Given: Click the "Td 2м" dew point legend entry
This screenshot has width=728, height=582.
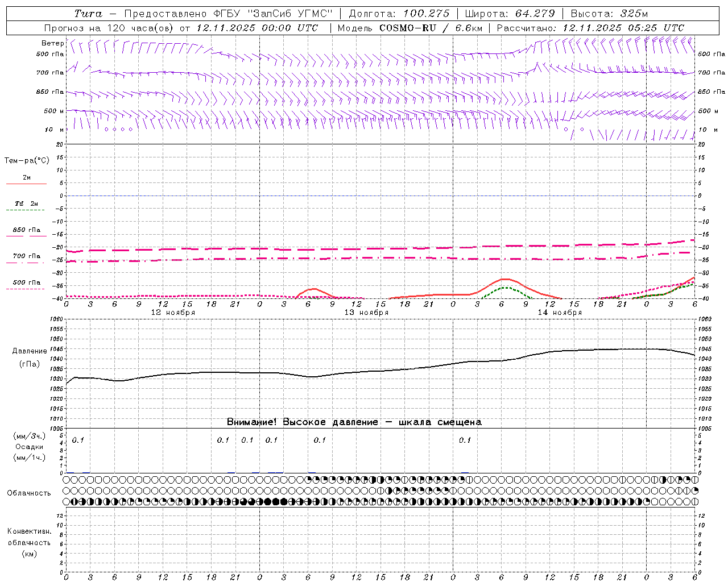Looking at the screenshot, I should (26, 203).
